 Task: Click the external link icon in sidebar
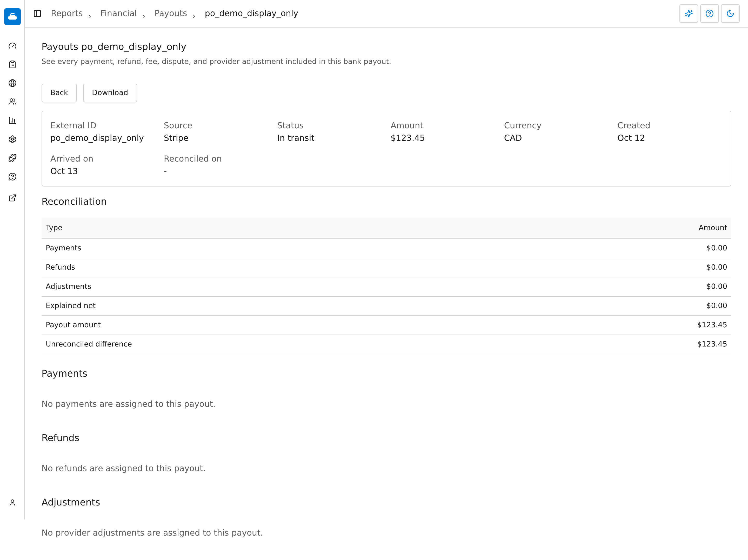click(x=12, y=198)
